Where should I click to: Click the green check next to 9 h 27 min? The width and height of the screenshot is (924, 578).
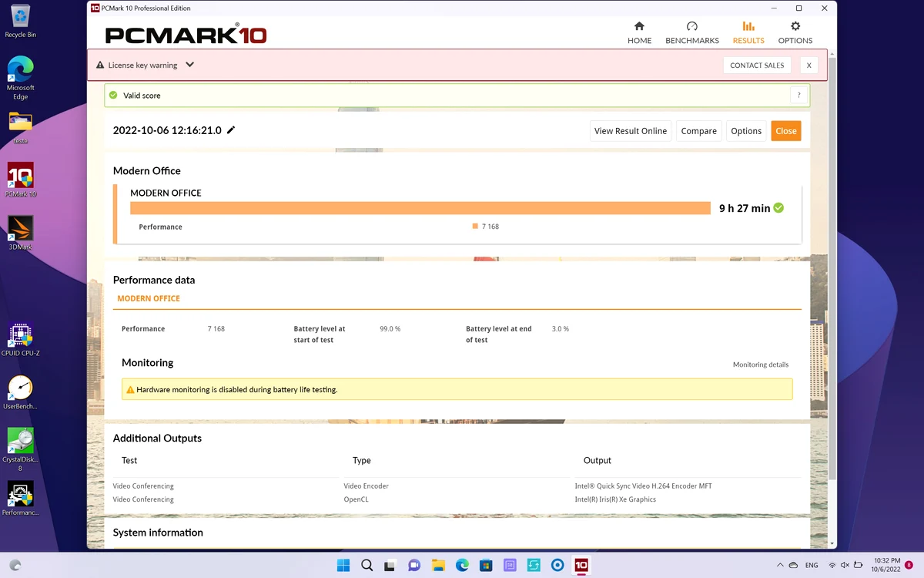pyautogui.click(x=778, y=208)
